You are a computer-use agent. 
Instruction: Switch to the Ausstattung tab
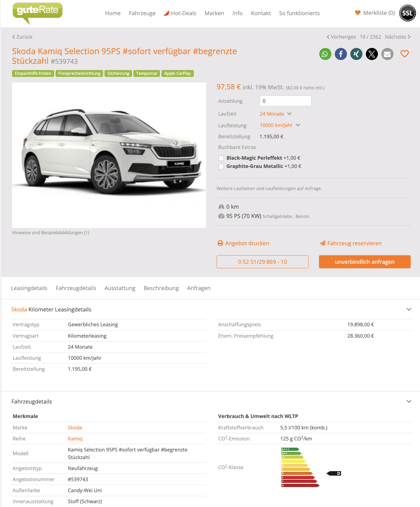120,288
